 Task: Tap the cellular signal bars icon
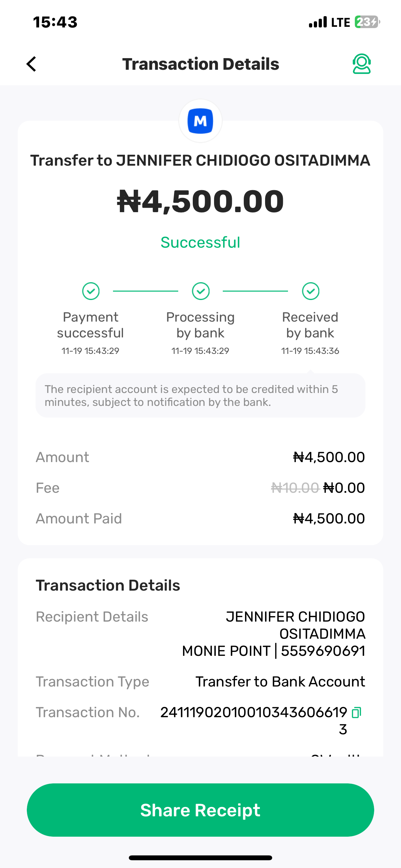(318, 22)
